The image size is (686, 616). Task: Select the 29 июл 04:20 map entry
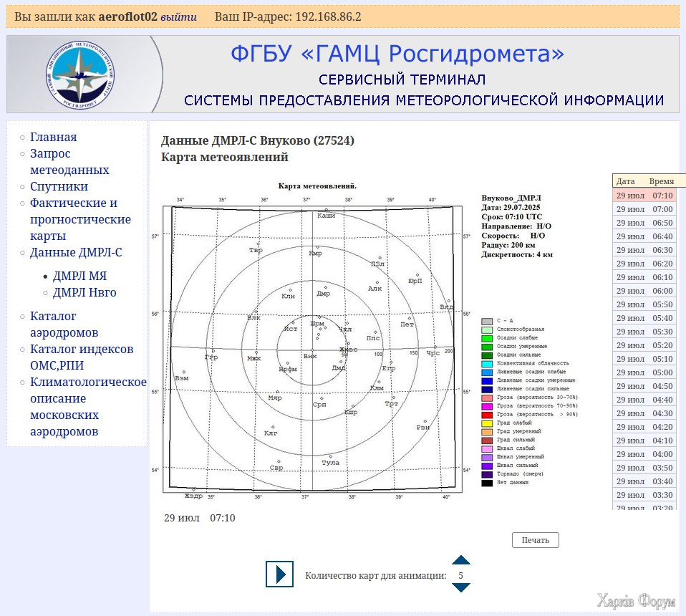coord(644,427)
